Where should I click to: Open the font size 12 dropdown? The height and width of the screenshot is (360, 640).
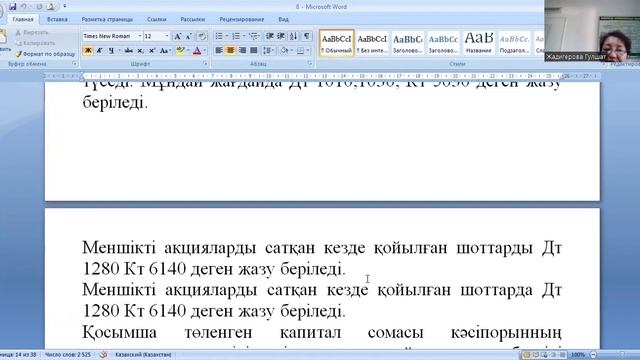167,36
